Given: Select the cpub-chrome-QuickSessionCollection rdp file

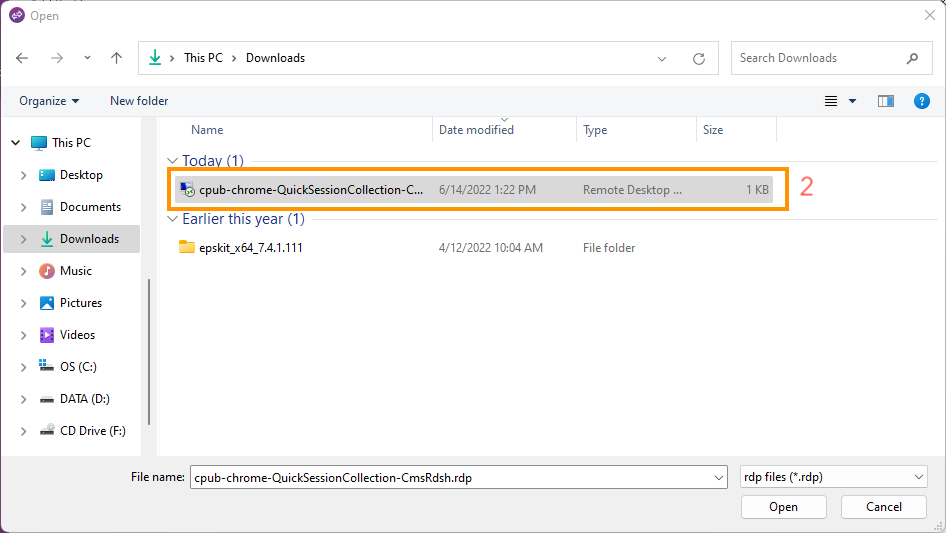Looking at the screenshot, I should pos(474,190).
